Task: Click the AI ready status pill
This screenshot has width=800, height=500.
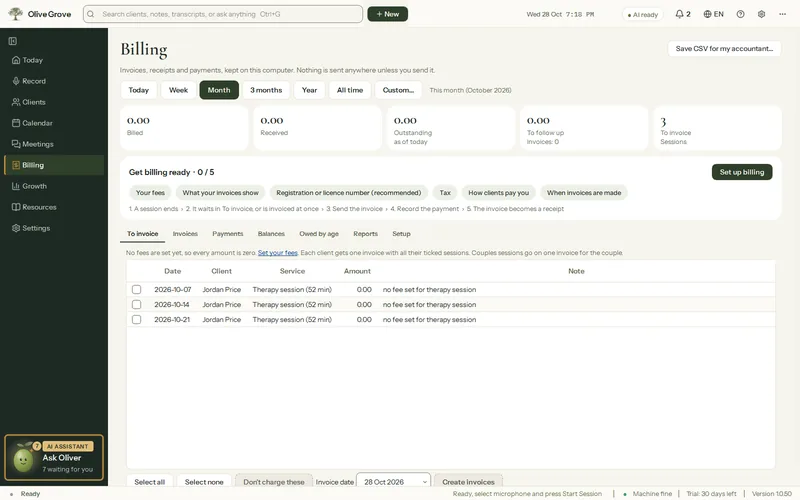Action: pos(642,15)
